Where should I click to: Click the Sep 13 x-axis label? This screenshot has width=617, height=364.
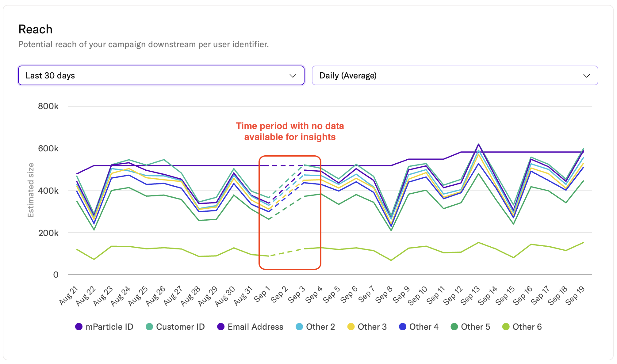pos(470,296)
